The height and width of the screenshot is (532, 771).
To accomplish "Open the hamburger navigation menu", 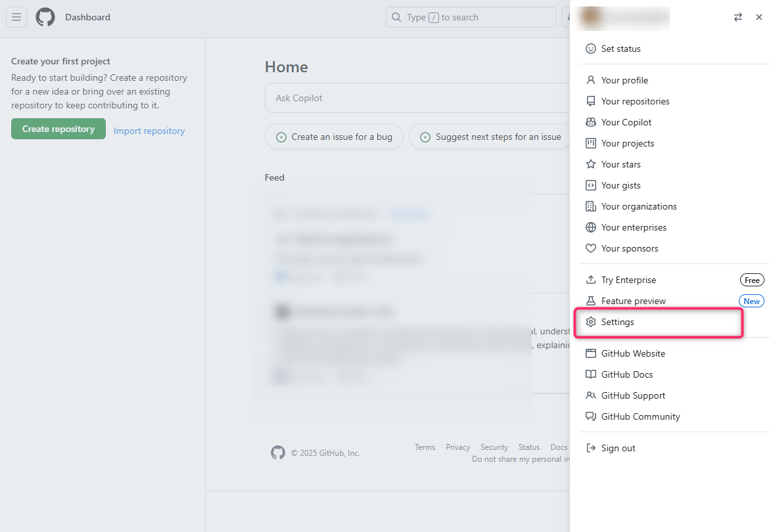I will click(16, 17).
